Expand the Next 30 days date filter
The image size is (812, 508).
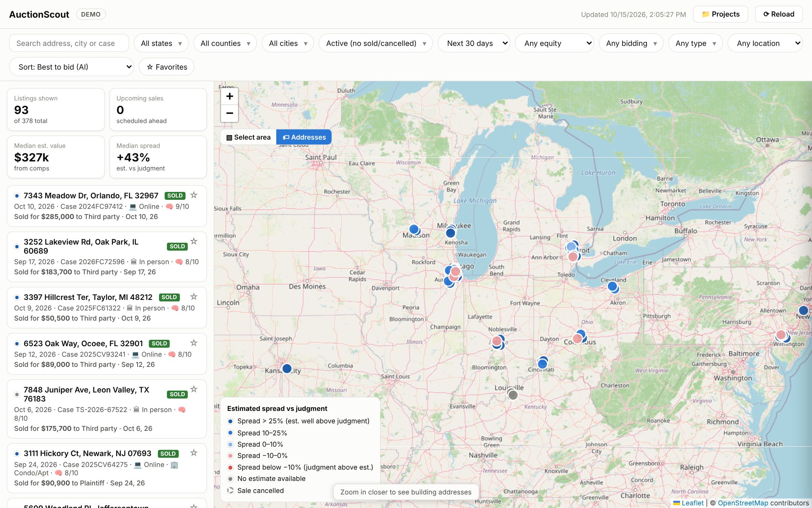pos(474,43)
